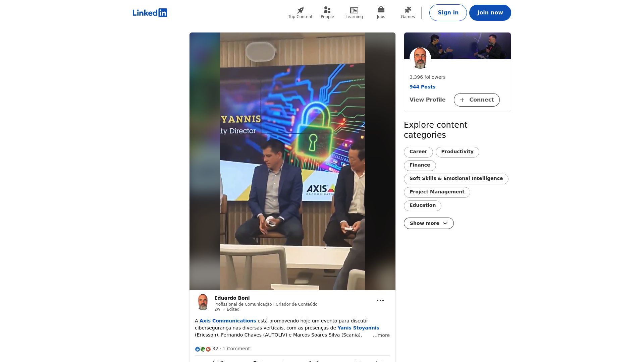
Task: Click the post video thumbnail
Action: coord(292,161)
